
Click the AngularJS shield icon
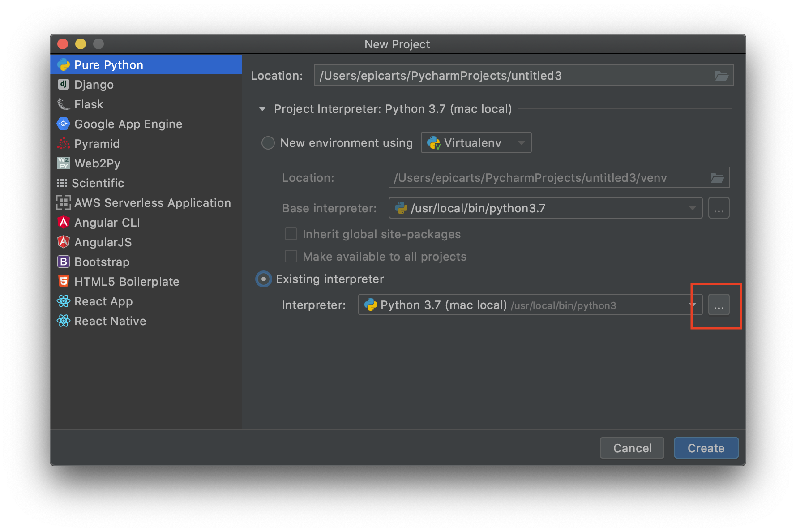[64, 242]
